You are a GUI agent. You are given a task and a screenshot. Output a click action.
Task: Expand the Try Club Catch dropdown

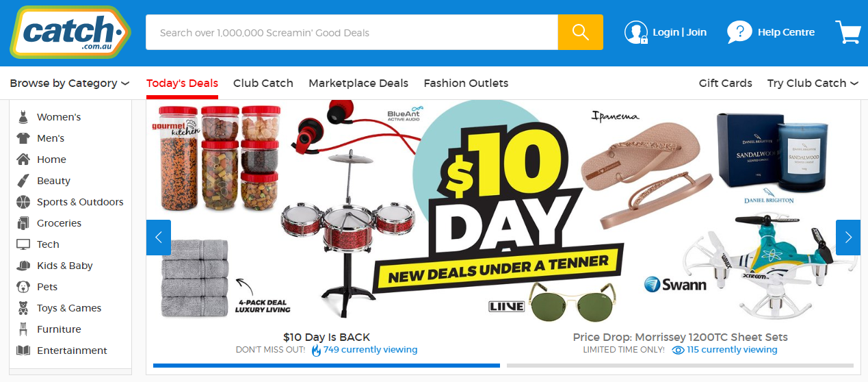point(813,83)
